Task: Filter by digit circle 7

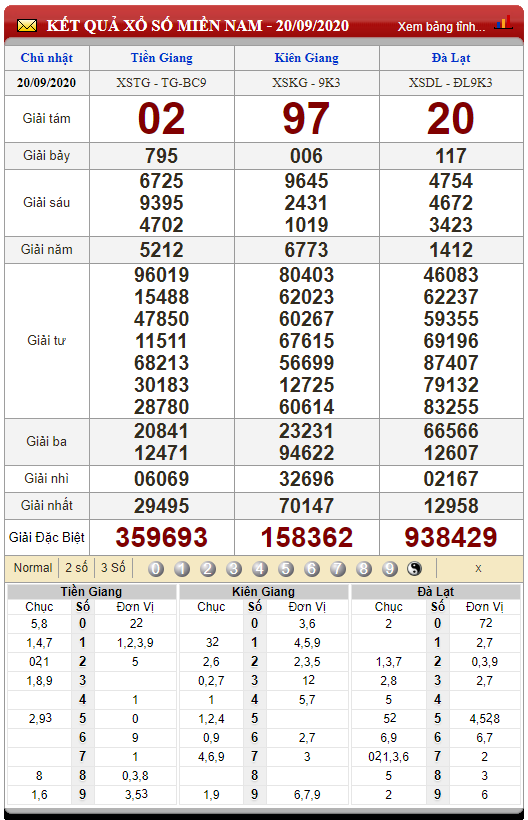Action: click(x=338, y=568)
